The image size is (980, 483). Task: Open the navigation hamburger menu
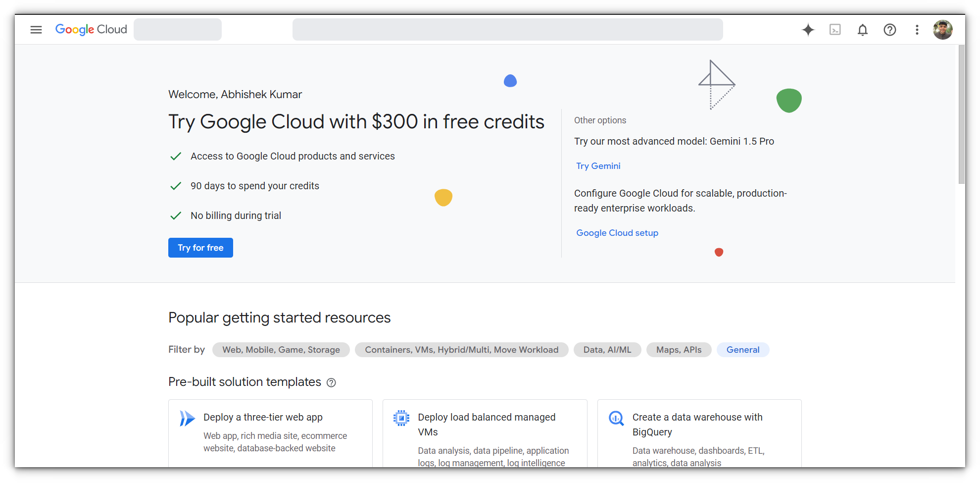click(35, 29)
